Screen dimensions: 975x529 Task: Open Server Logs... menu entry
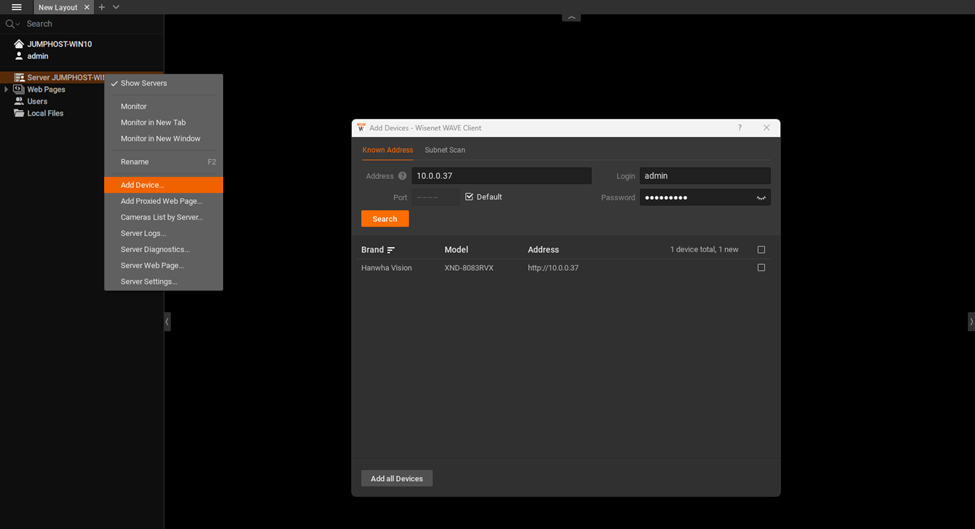tap(164, 233)
